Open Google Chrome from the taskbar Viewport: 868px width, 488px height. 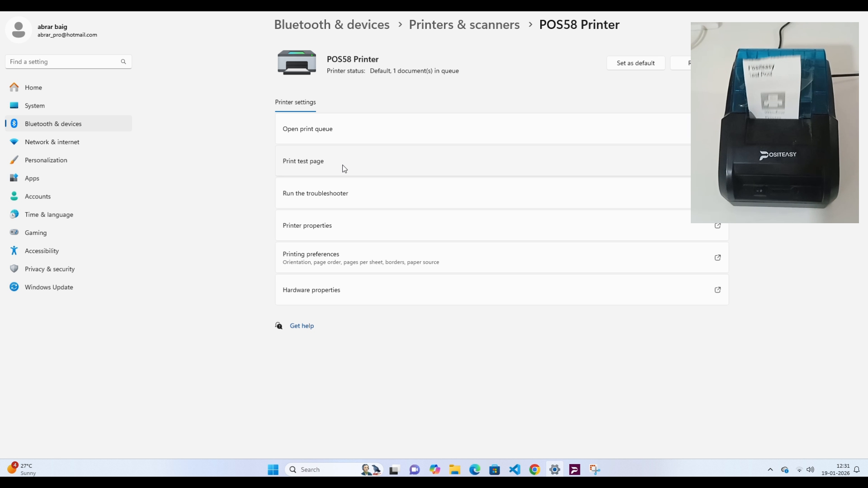(x=534, y=469)
